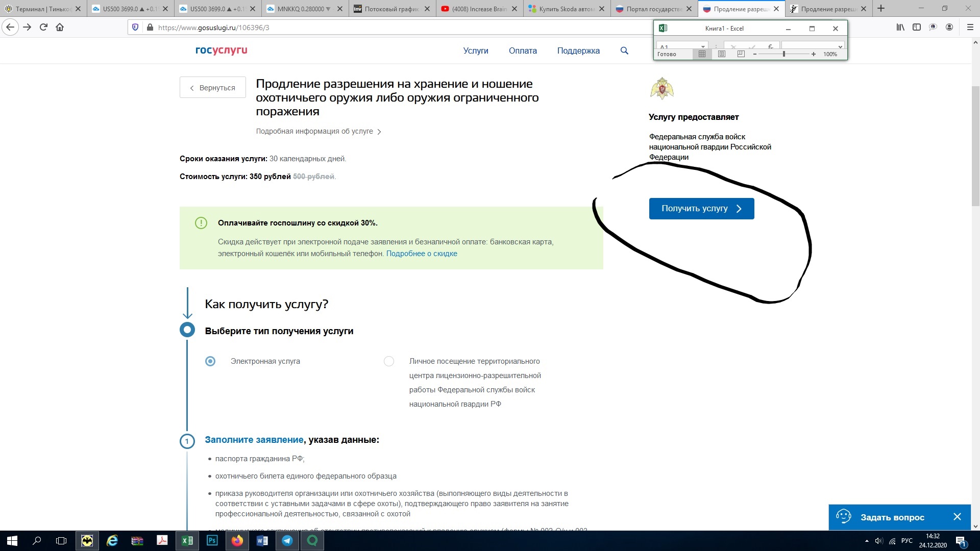The image size is (980, 551).
Task: Click the search magnifier icon on Gosuslugi header
Action: pos(624,51)
